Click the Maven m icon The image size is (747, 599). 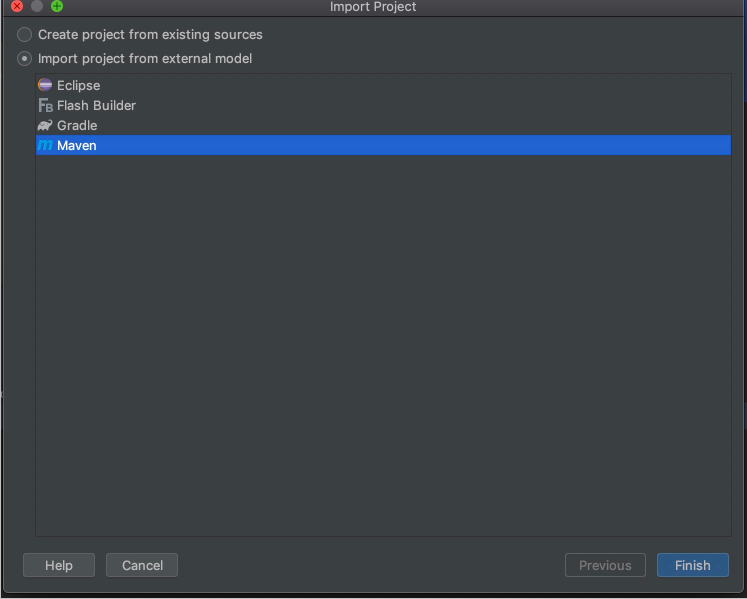click(45, 145)
